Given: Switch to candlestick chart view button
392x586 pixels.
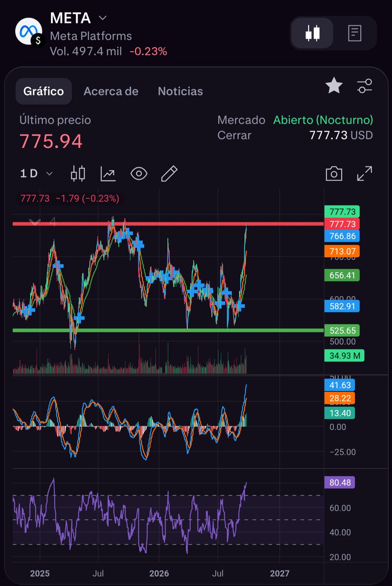Looking at the screenshot, I should click(312, 33).
